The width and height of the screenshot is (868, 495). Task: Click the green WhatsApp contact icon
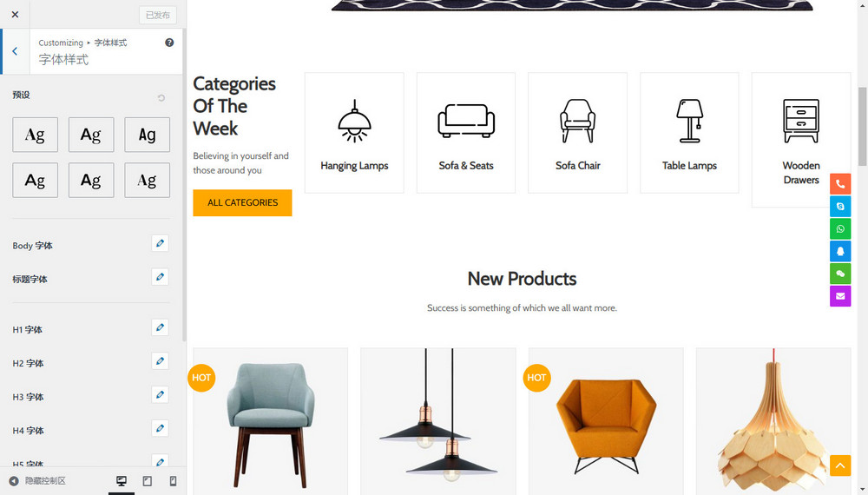[x=839, y=228]
